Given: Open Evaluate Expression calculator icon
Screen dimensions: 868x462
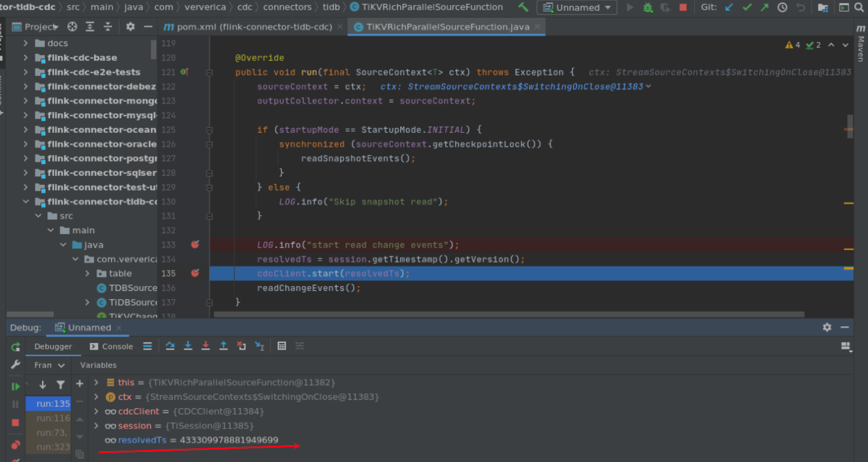Looking at the screenshot, I should [x=281, y=346].
